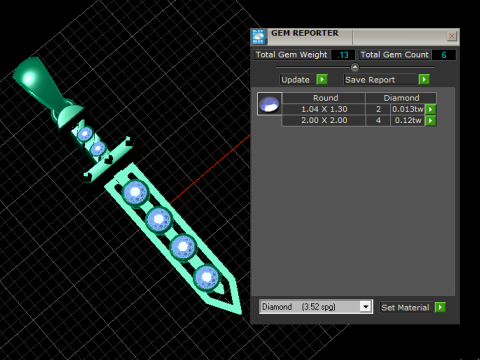
Task: Click the green arrow next to Update
Action: (x=322, y=80)
